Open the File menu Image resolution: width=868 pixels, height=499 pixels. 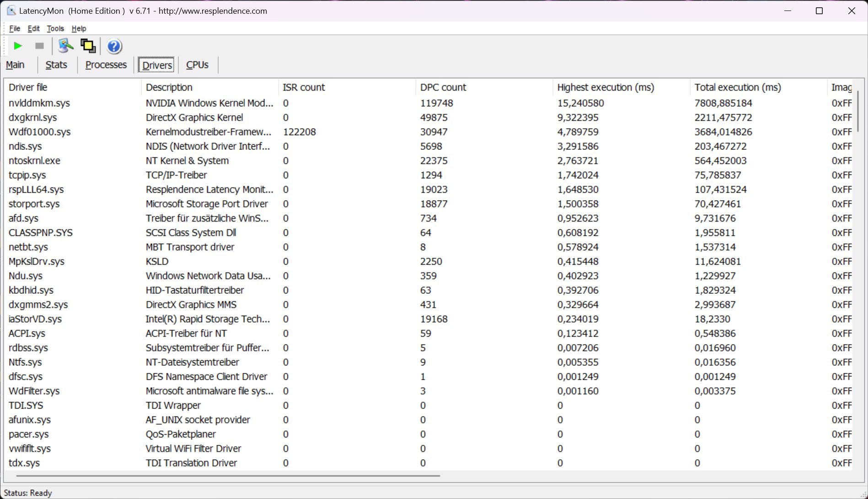[x=15, y=28]
